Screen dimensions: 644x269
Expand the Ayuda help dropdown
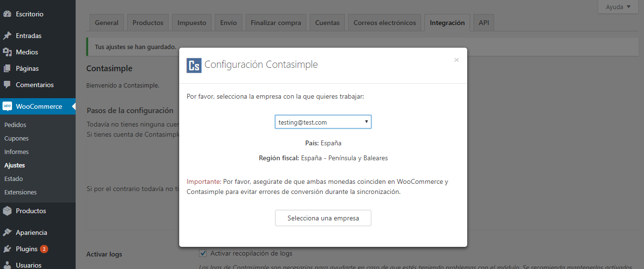click(618, 7)
